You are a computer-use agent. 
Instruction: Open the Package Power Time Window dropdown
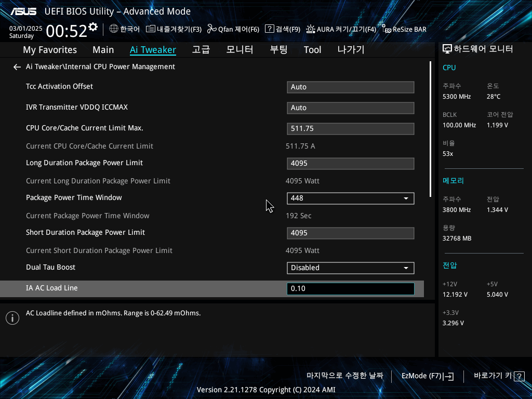coord(351,198)
